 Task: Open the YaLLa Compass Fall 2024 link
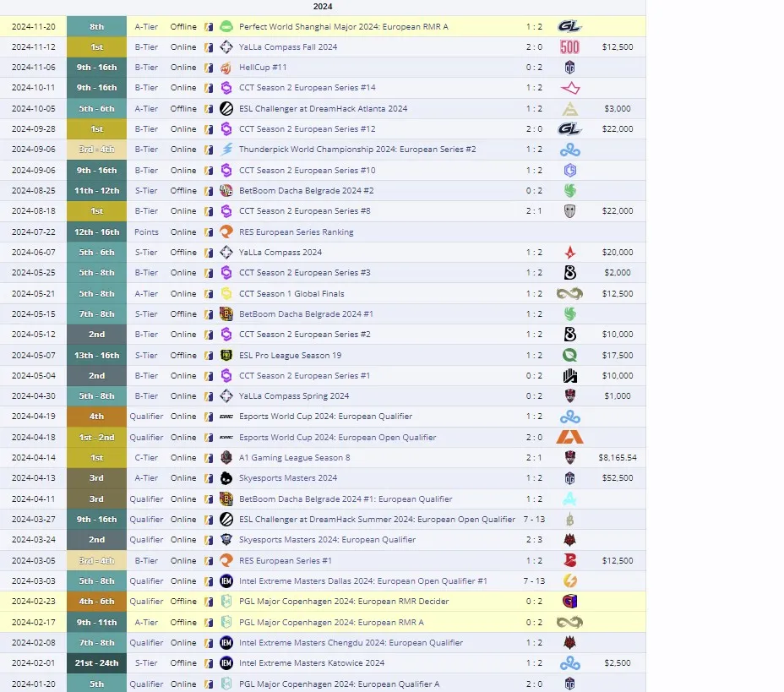point(288,47)
